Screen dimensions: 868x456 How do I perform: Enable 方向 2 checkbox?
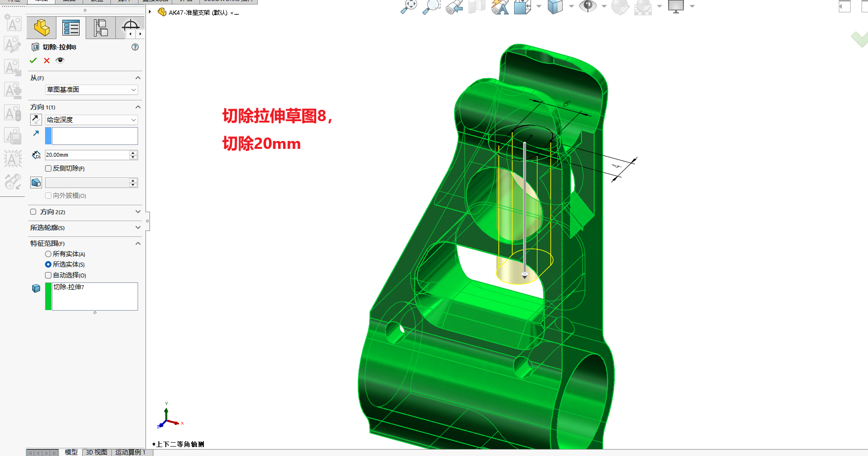pyautogui.click(x=33, y=212)
